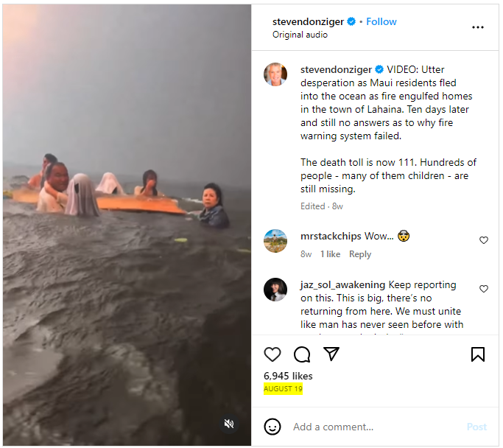Open mrstackchips profile username
503x448 pixels.
coord(331,237)
